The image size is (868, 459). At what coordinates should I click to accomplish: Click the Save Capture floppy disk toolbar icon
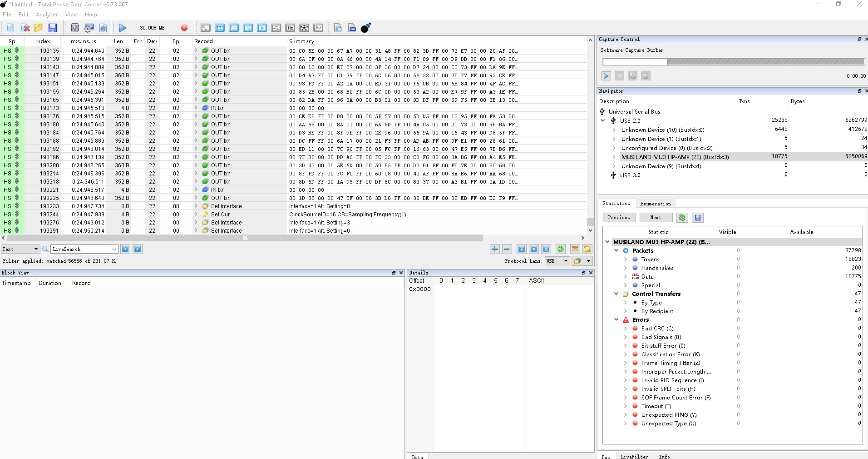click(x=53, y=28)
